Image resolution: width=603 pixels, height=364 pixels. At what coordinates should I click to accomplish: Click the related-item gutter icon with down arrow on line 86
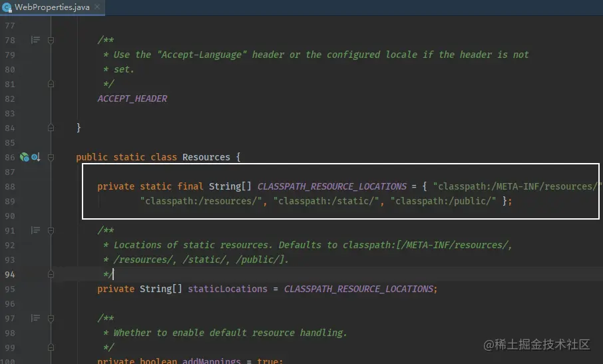(36, 157)
